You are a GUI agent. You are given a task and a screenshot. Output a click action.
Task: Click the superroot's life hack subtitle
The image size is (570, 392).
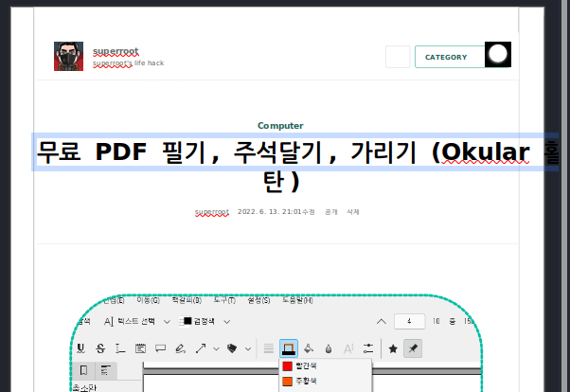pos(128,62)
